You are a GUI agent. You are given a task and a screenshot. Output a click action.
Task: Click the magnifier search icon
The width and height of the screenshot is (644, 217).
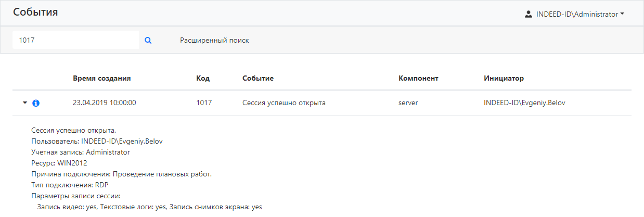(148, 40)
